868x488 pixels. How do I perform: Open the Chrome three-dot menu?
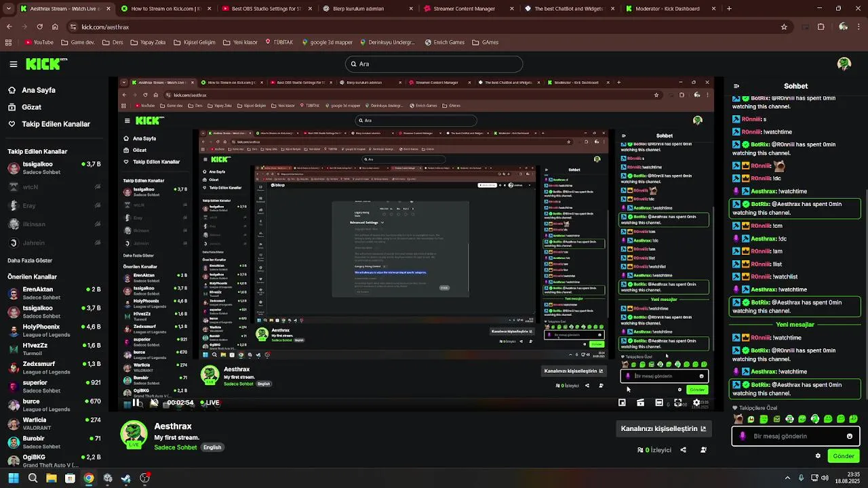pos(859,27)
